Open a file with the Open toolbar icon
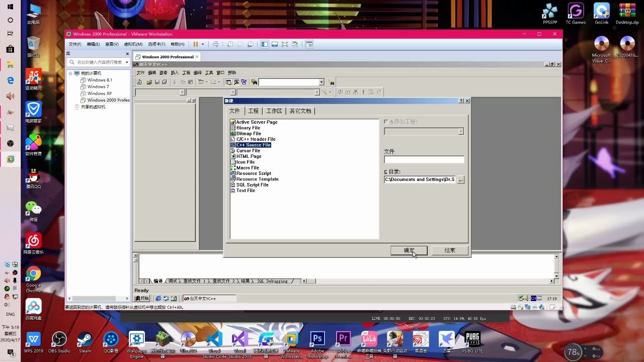The height and width of the screenshot is (362, 644). pos(149,82)
